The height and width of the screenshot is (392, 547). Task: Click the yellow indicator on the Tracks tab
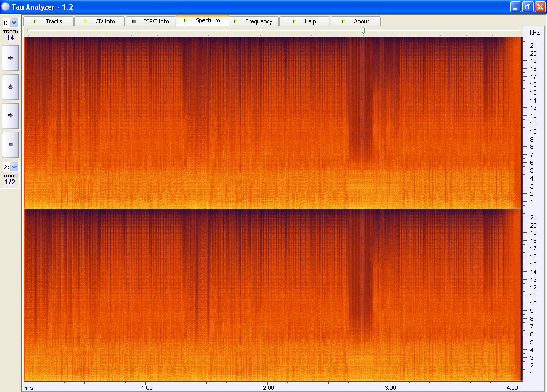(x=36, y=21)
